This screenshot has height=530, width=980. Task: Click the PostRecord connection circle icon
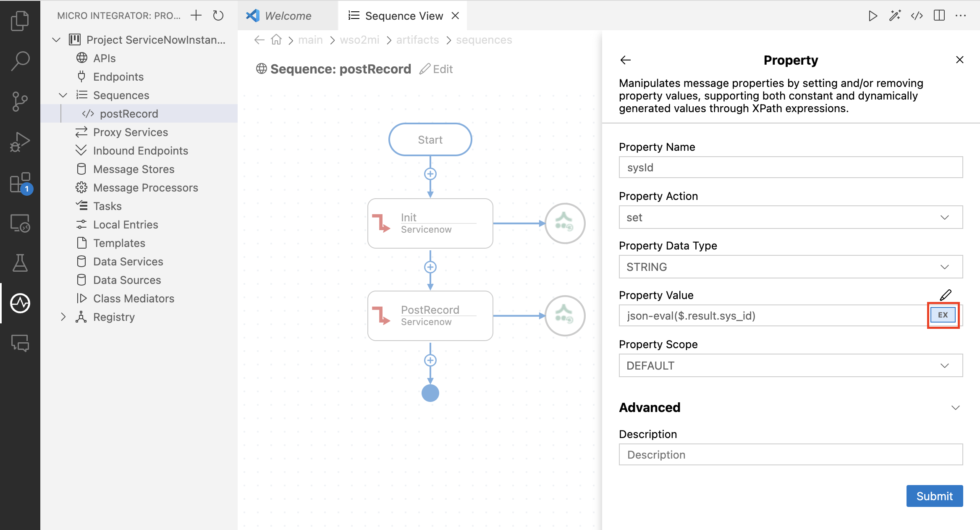pos(565,316)
